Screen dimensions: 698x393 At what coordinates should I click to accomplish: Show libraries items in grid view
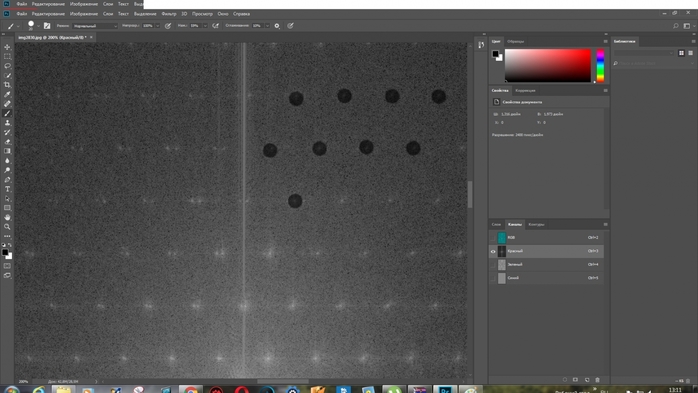coord(681,53)
